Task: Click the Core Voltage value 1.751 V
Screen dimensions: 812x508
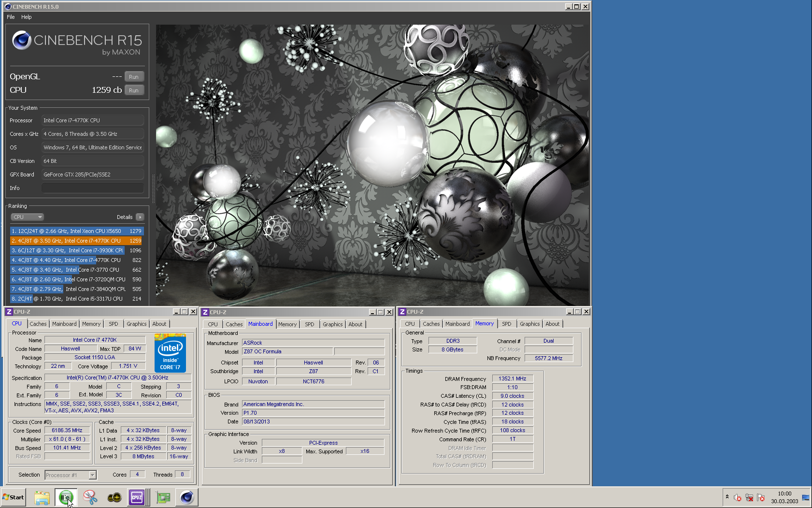Action: [x=128, y=366]
